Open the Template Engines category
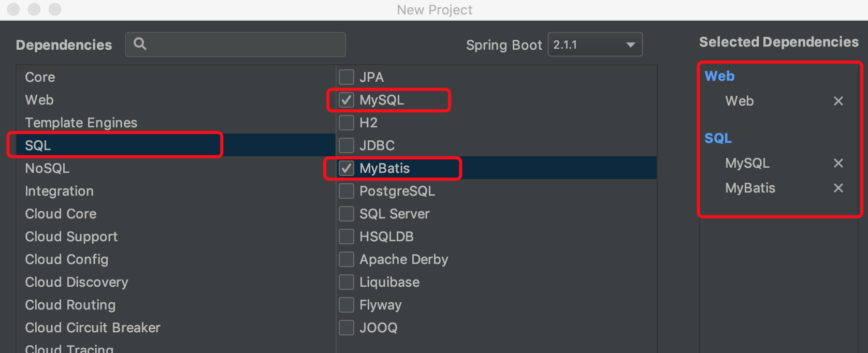Image resolution: width=868 pixels, height=353 pixels. pyautogui.click(x=176, y=123)
